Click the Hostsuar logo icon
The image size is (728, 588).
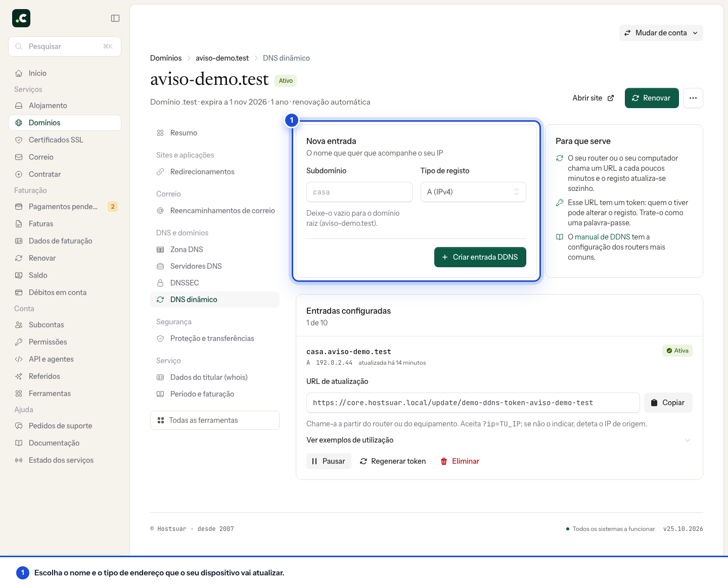coord(21,18)
